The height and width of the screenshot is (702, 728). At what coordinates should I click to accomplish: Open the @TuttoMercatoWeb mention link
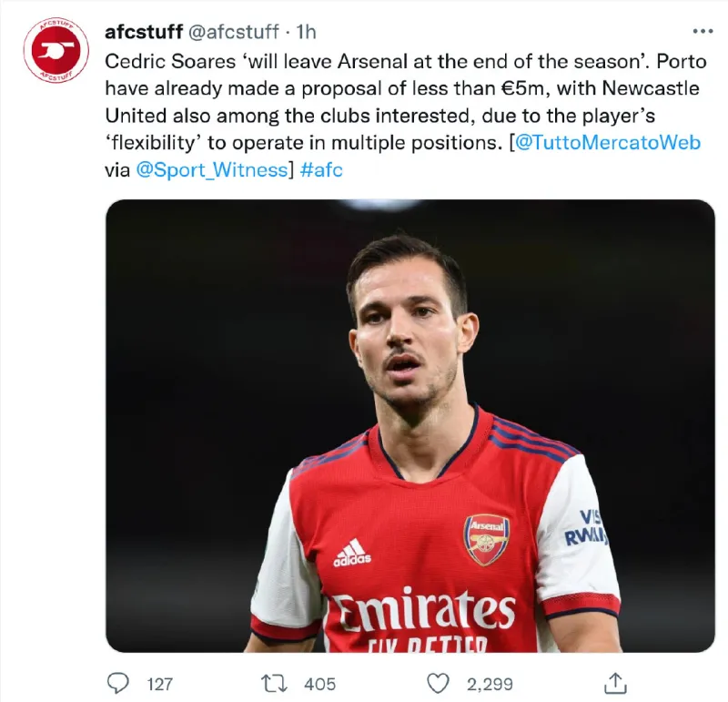click(608, 143)
